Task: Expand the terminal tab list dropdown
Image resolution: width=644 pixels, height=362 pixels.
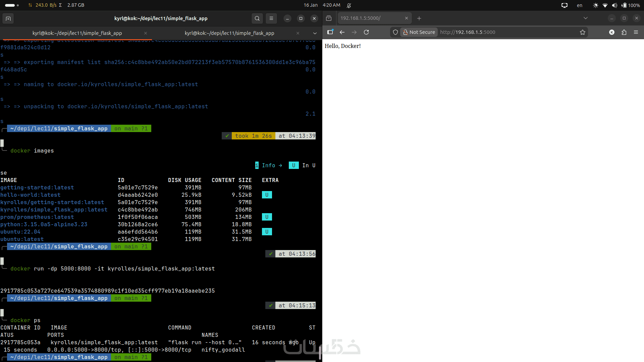Action: coord(315,33)
